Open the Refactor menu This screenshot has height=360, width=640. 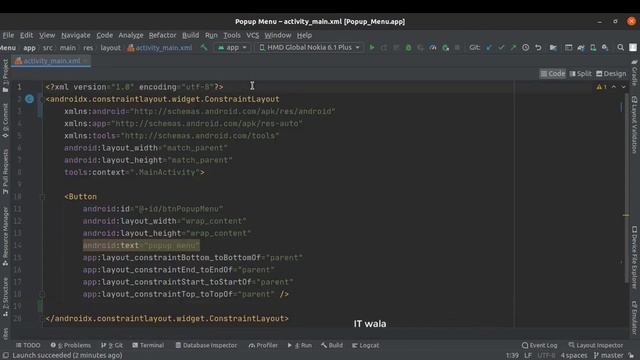click(162, 35)
